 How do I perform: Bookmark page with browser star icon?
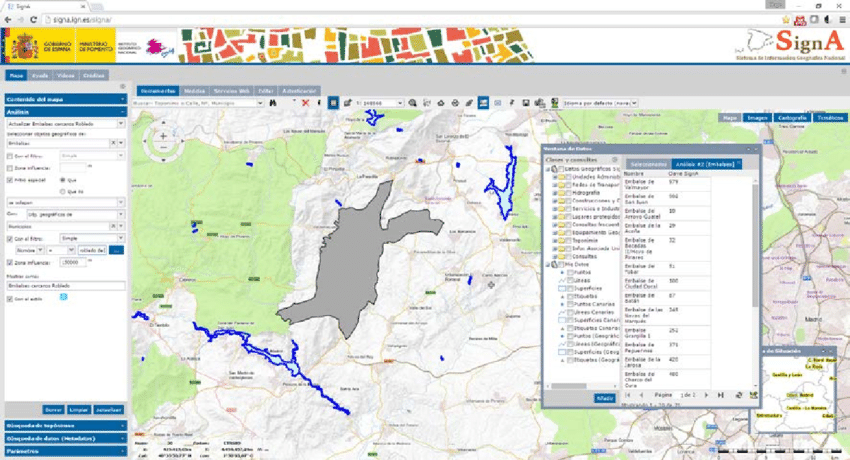point(787,20)
